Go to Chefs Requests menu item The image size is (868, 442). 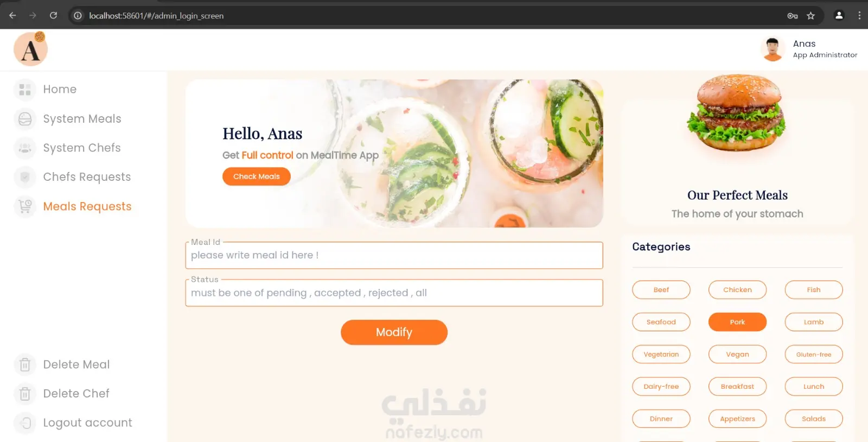[87, 177]
